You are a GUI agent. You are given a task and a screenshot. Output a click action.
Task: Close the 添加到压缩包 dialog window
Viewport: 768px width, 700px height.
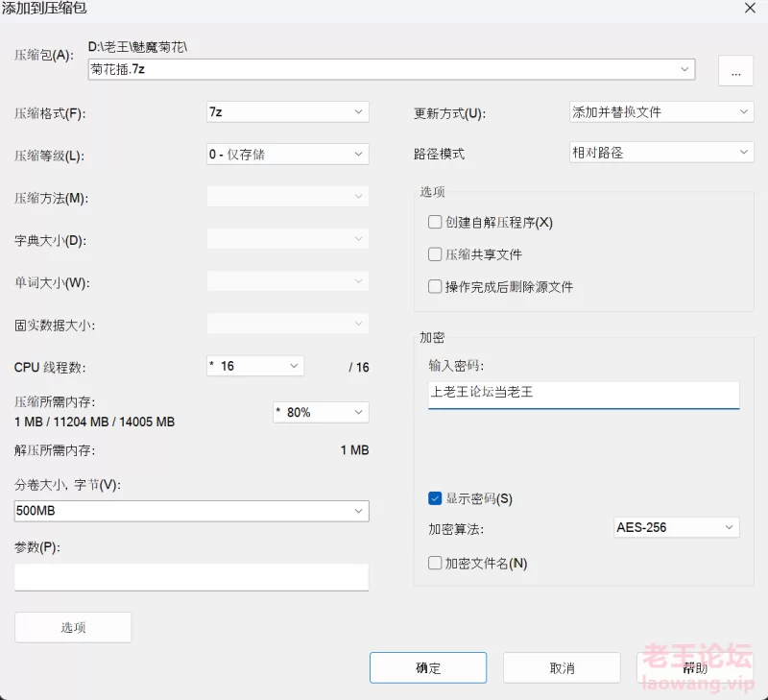pyautogui.click(x=750, y=8)
